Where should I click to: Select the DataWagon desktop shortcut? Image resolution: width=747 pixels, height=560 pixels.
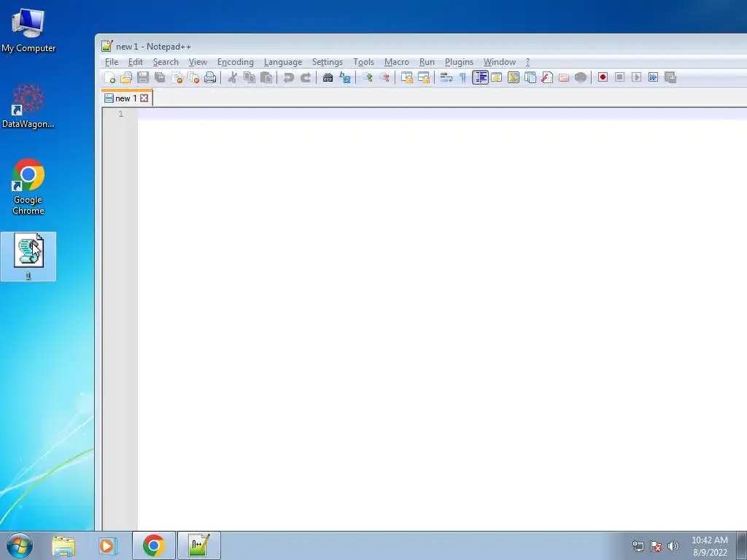tap(28, 106)
